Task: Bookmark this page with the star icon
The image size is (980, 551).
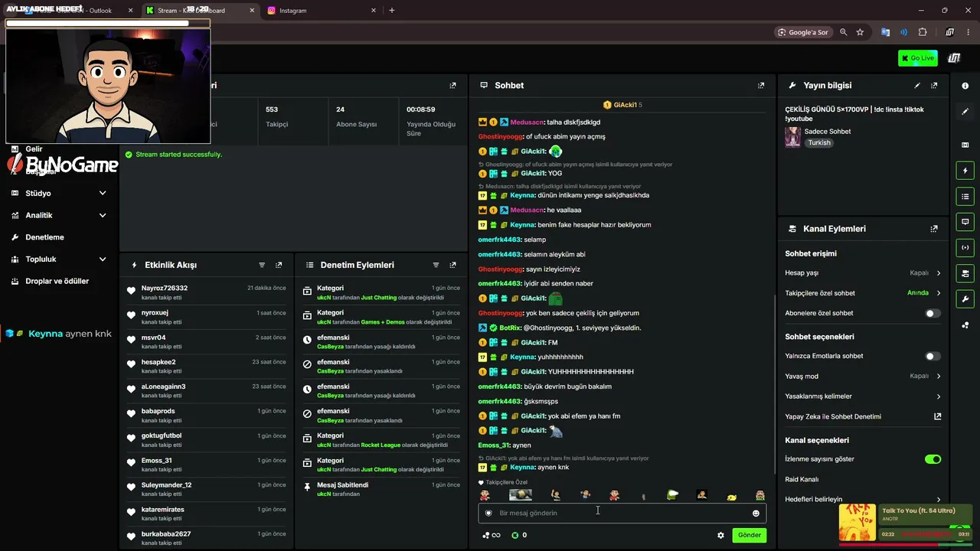Action: point(860,32)
